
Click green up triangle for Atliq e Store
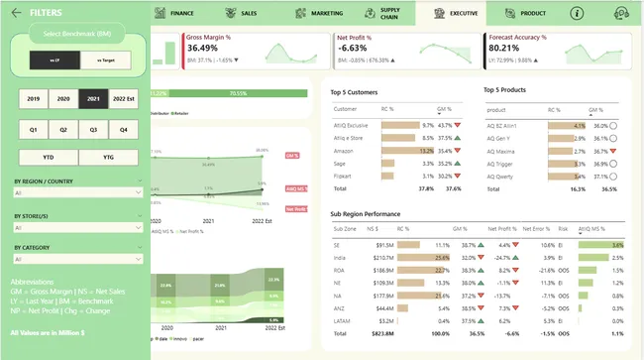[457, 138]
